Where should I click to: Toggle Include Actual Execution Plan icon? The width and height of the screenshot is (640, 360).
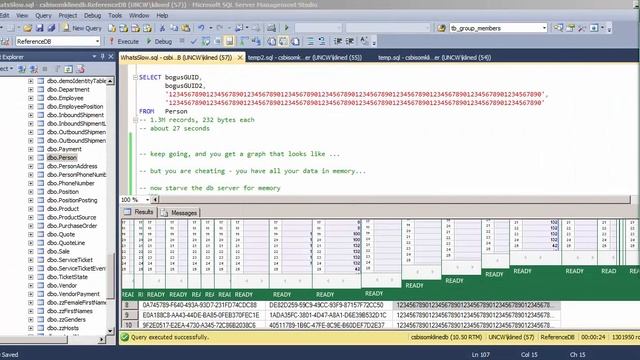244,41
